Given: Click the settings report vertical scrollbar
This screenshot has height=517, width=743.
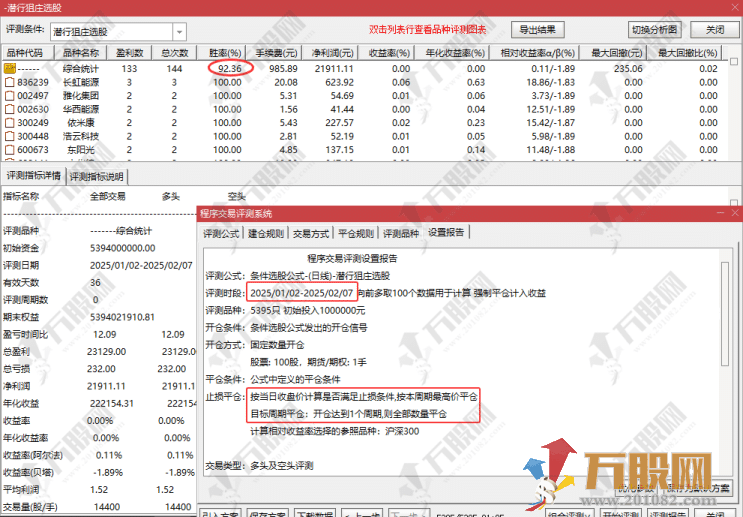Looking at the screenshot, I should point(725,313).
